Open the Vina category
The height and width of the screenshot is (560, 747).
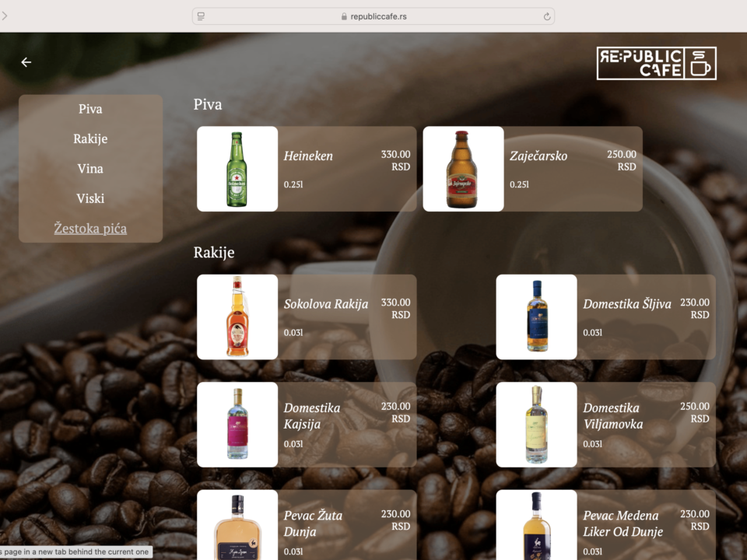coord(90,169)
